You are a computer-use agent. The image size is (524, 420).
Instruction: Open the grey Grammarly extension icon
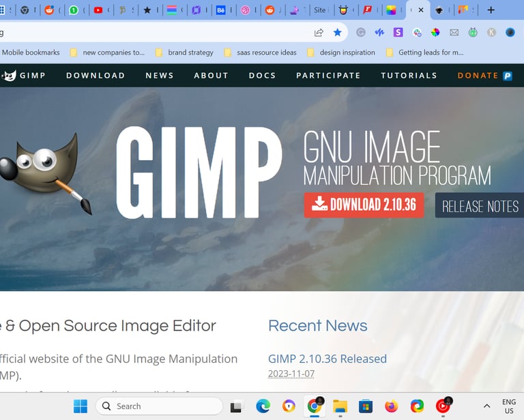pyautogui.click(x=360, y=32)
